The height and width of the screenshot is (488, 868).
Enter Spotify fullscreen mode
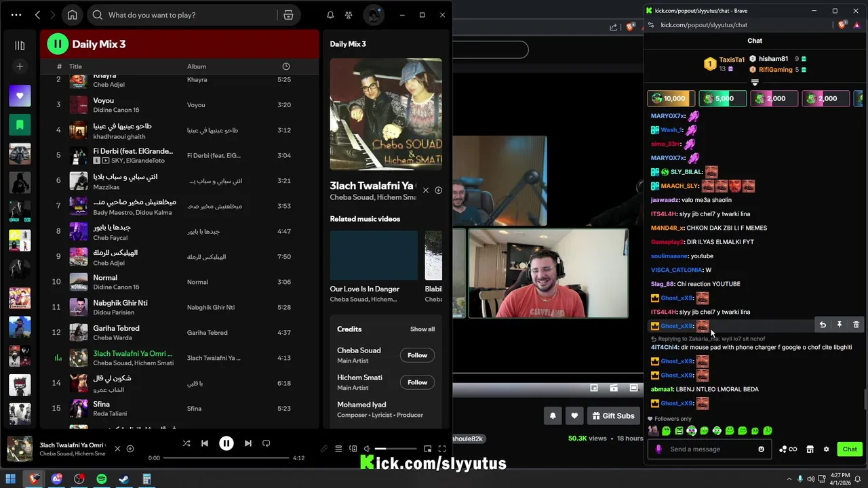[442, 449]
